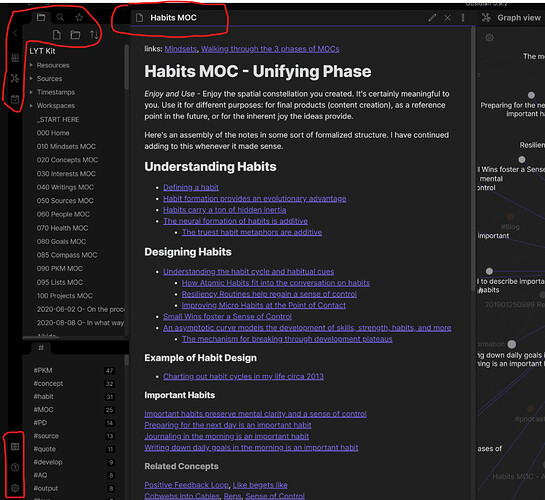
Task: Open the search tab in sidebar
Action: click(x=60, y=17)
